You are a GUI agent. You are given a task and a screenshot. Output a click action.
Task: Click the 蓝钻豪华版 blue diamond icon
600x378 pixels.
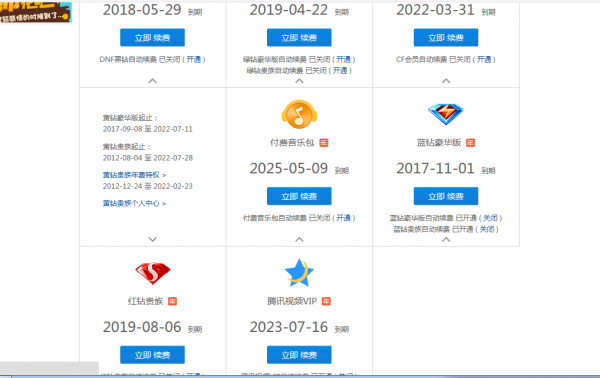(x=446, y=114)
